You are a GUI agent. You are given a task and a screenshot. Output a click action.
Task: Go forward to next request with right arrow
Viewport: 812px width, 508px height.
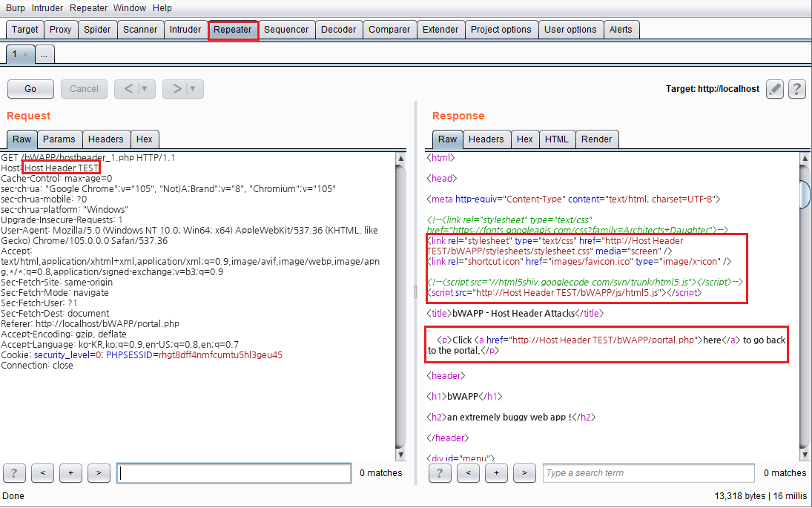(176, 89)
